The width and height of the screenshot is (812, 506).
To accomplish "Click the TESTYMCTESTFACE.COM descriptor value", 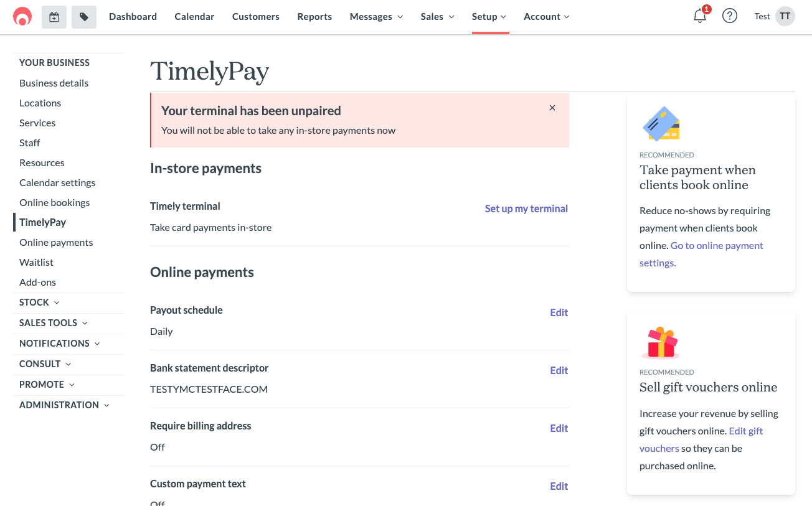I will click(x=209, y=390).
